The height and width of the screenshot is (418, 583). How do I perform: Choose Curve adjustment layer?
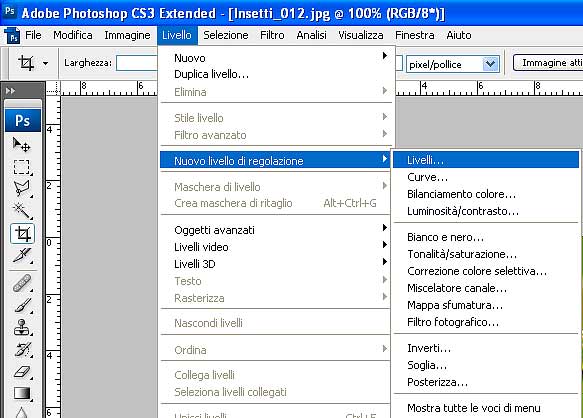[486, 177]
